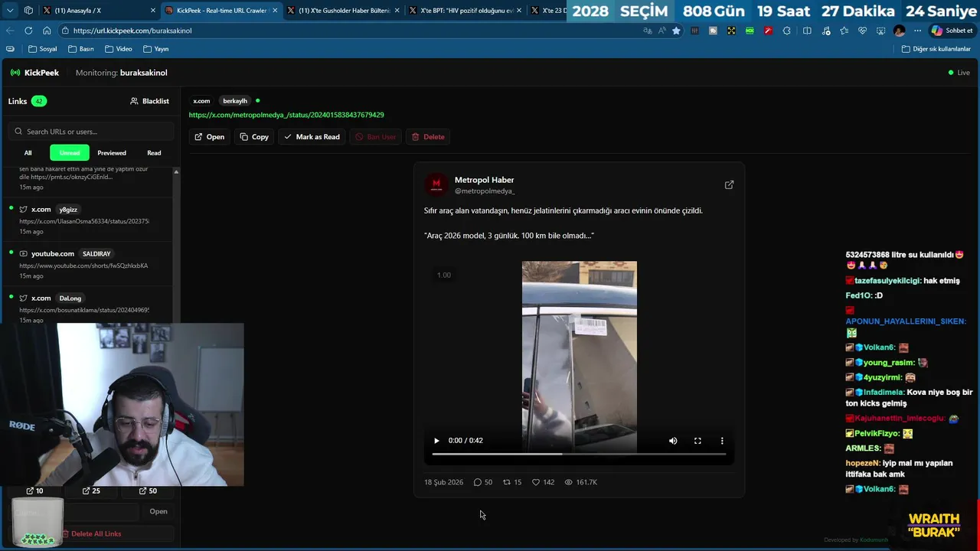The height and width of the screenshot is (551, 980).
Task: Click the links list scroll-up arrow
Action: (176, 171)
